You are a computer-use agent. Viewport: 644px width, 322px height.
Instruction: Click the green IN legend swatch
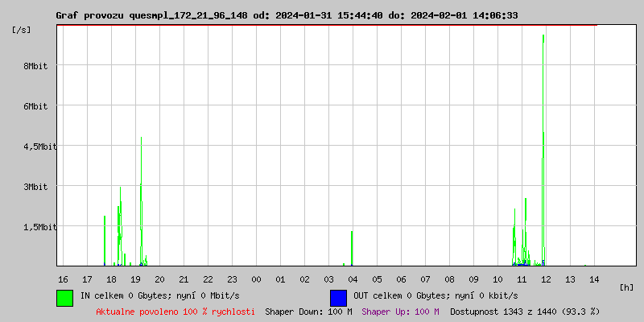coord(64,297)
